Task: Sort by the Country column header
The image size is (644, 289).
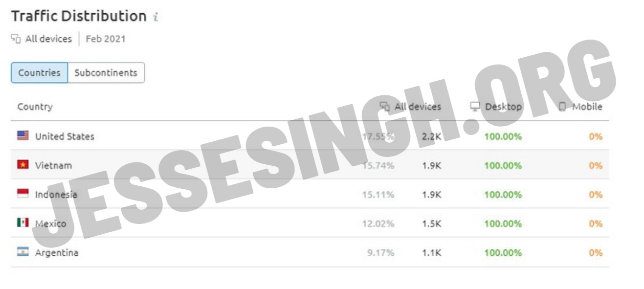Action: [35, 107]
